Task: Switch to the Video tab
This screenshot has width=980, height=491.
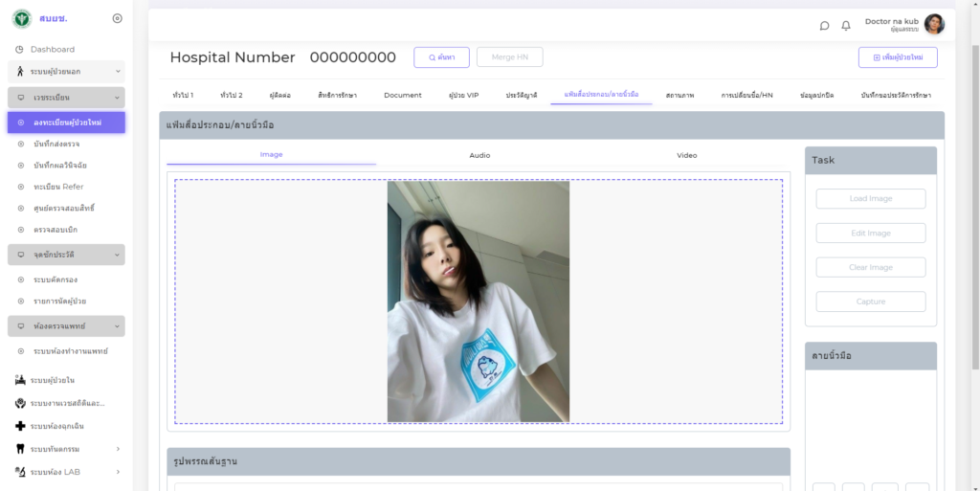Action: 686,155
